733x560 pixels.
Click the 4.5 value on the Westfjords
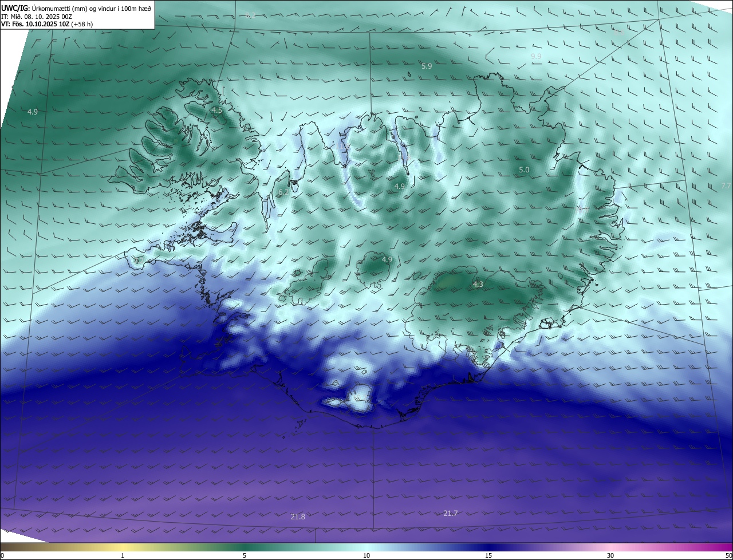click(216, 110)
